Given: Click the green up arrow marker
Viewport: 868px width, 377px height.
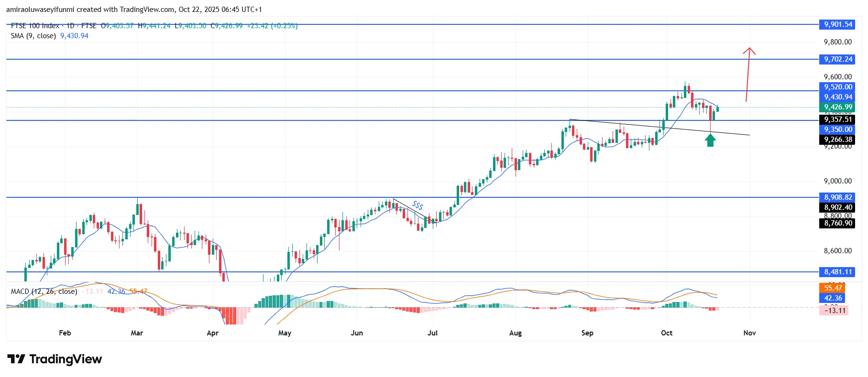Looking at the screenshot, I should click(710, 140).
